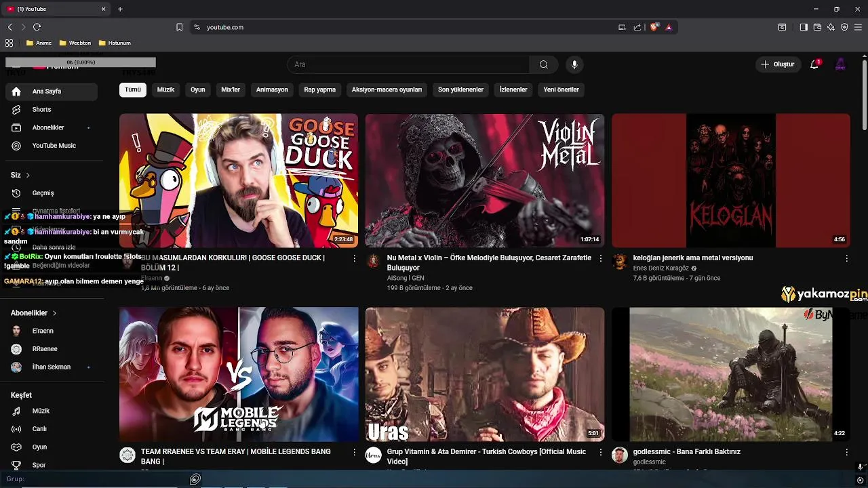Select the Aksiyon-macera oyunları chip
868x488 pixels.
pyautogui.click(x=387, y=89)
